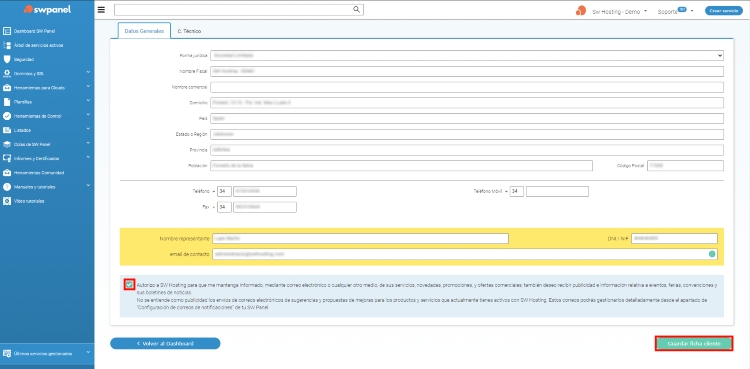Click the Nombre representante input field
The image size is (750, 369).
[x=360, y=238]
